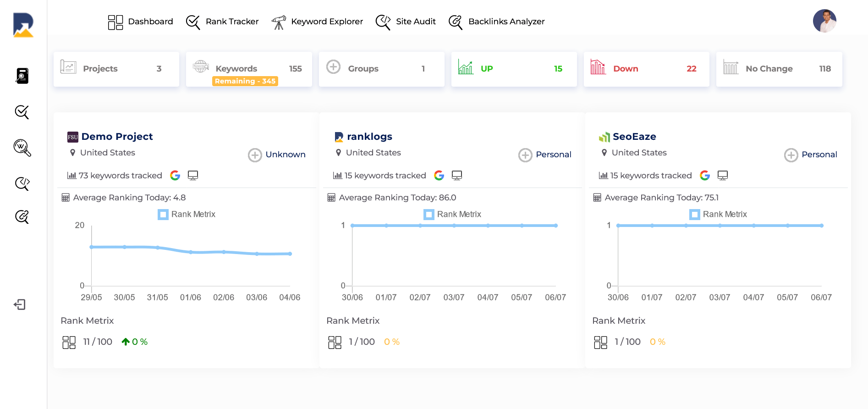
Task: Open the Keyword Explorer menu item
Action: [x=327, y=22]
